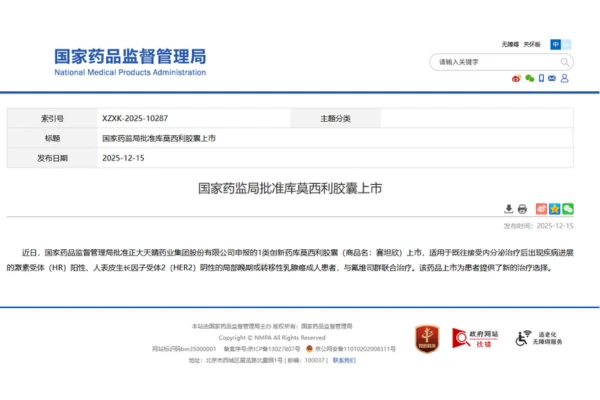Share article via the star QZone icon

554,208
